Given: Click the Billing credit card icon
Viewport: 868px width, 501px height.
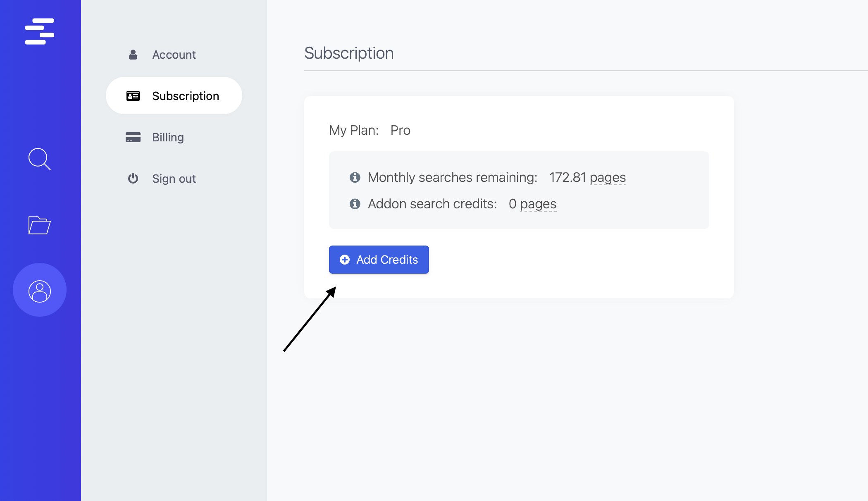Looking at the screenshot, I should [133, 137].
